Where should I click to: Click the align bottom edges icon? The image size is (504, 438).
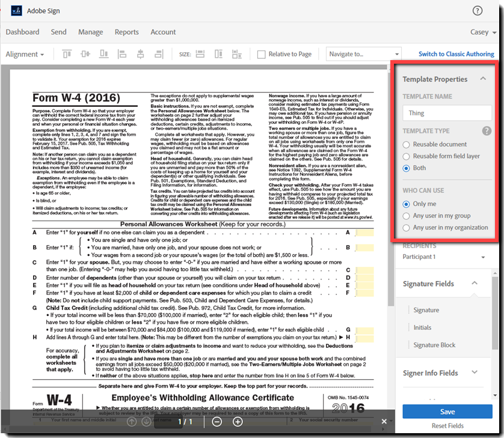(103, 54)
